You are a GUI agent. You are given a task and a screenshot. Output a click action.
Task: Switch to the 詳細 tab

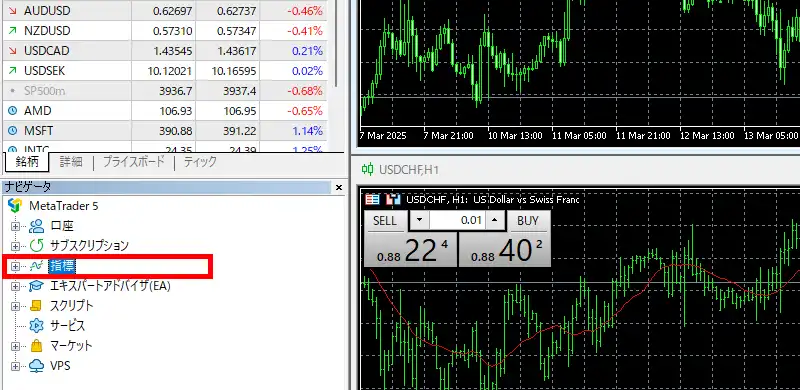click(x=71, y=162)
